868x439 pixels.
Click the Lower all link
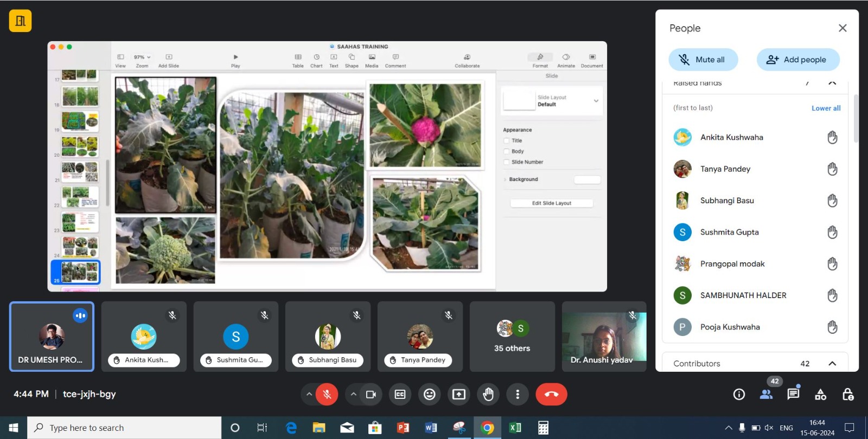tap(826, 108)
